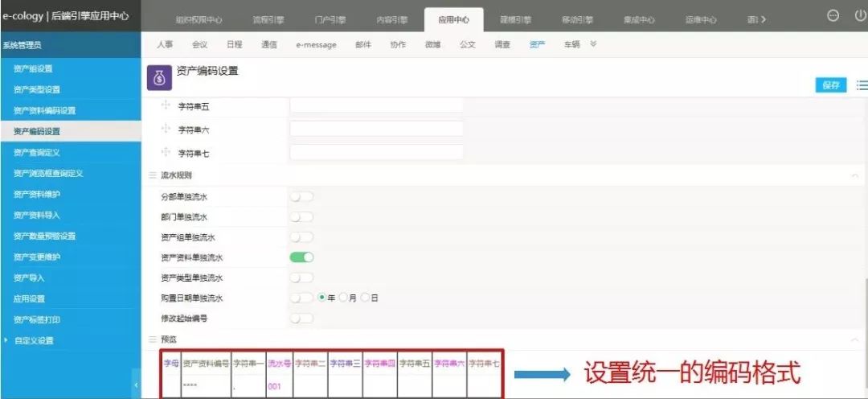Expand more modules with double-chevron after 车辆
Viewport: 868px width, 399px height.
click(593, 44)
